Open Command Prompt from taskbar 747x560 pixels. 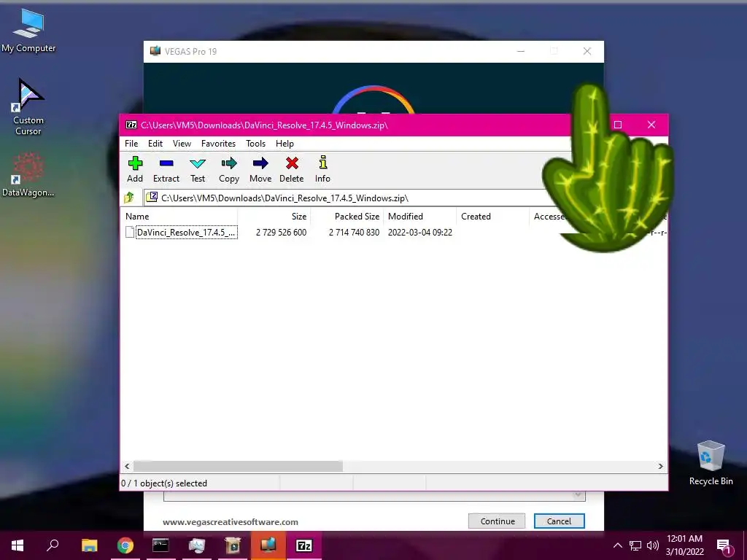coord(160,545)
